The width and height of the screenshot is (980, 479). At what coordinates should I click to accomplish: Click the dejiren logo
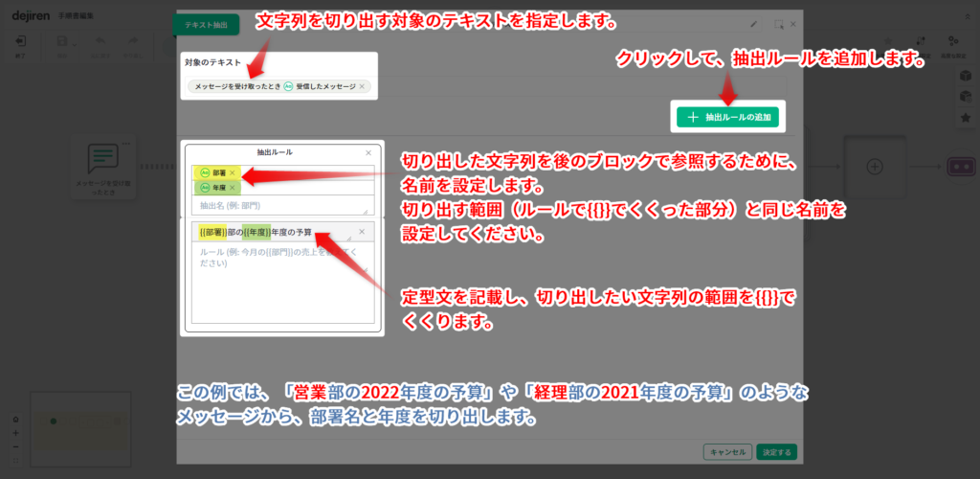31,15
